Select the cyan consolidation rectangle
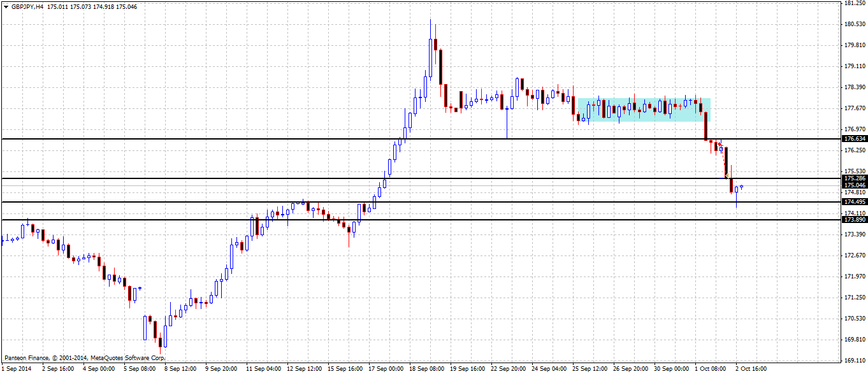Screen dimensions: 868x374 click(x=644, y=110)
